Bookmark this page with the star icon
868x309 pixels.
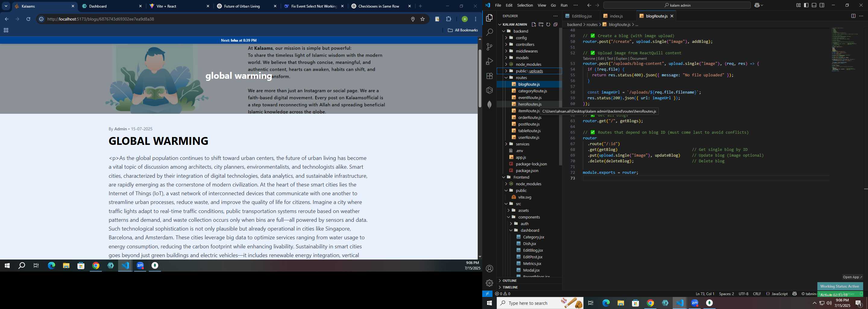coord(423,19)
